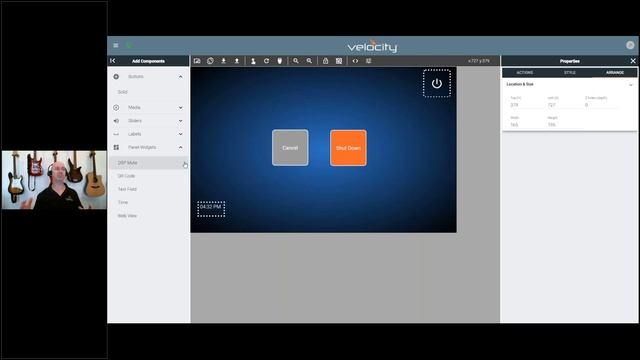640x360 pixels.
Task: Open the hamburger menu in Velocity header
Action: tap(116, 45)
